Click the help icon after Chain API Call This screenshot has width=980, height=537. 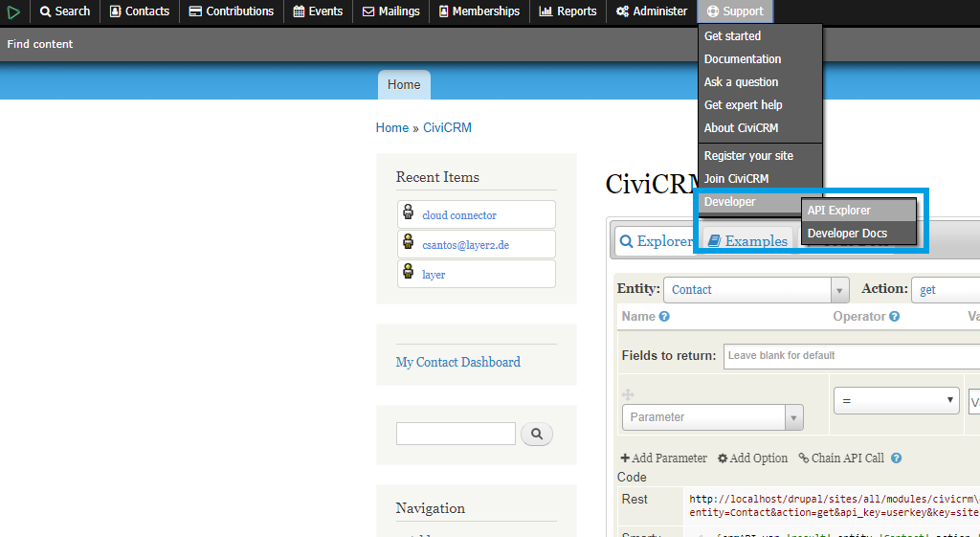(x=896, y=459)
